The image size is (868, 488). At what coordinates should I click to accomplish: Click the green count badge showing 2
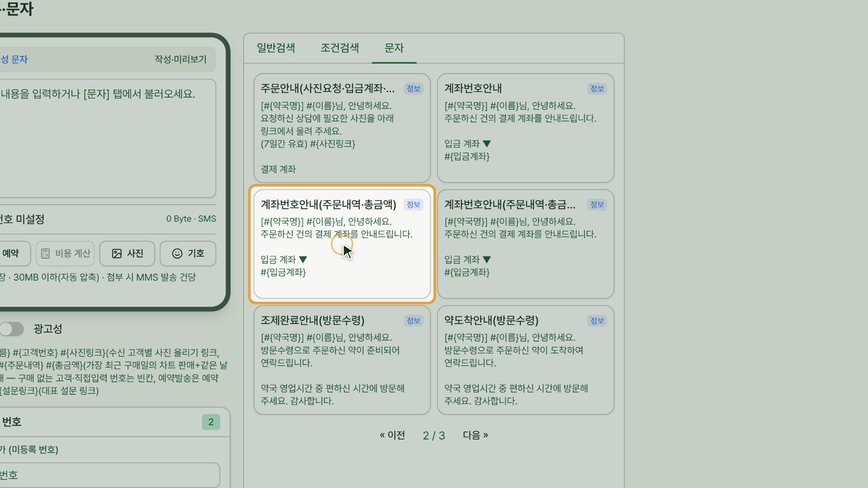click(211, 422)
